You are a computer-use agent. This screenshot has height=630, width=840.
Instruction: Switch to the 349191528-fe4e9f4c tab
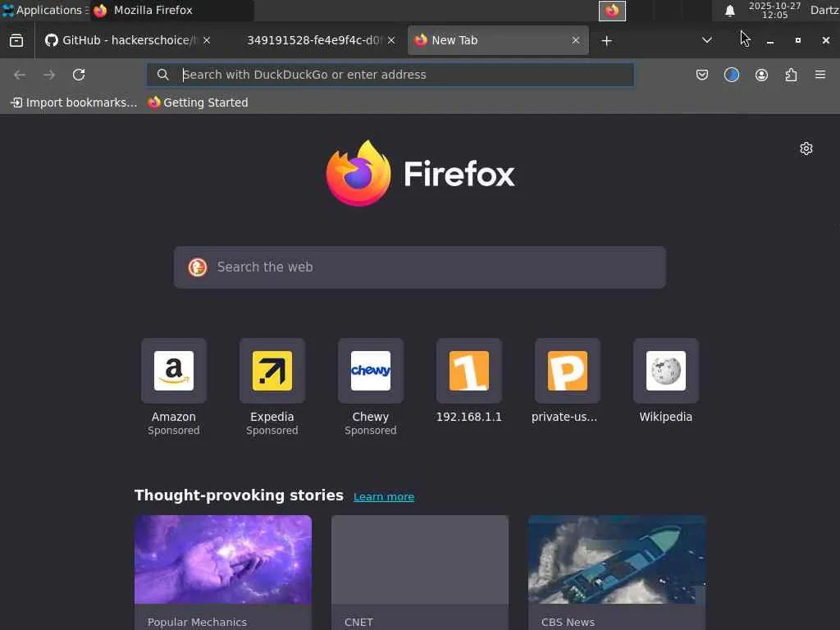point(313,40)
